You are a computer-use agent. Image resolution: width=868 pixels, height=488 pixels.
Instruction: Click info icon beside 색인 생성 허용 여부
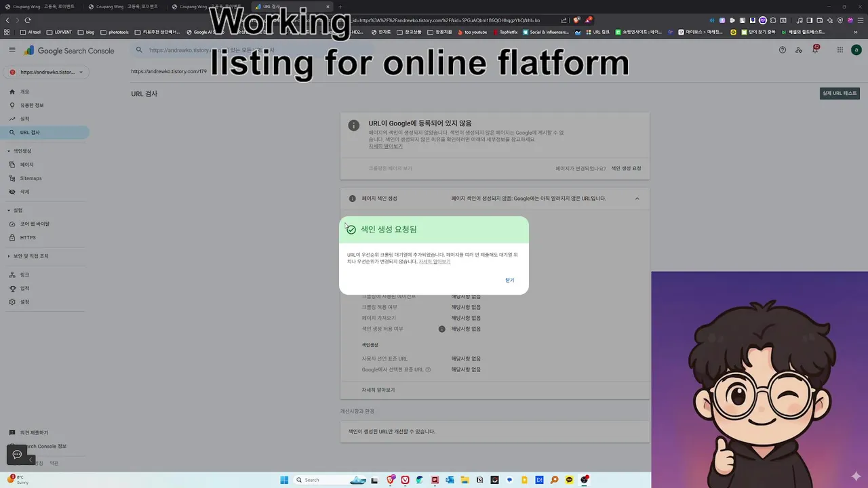click(x=441, y=329)
